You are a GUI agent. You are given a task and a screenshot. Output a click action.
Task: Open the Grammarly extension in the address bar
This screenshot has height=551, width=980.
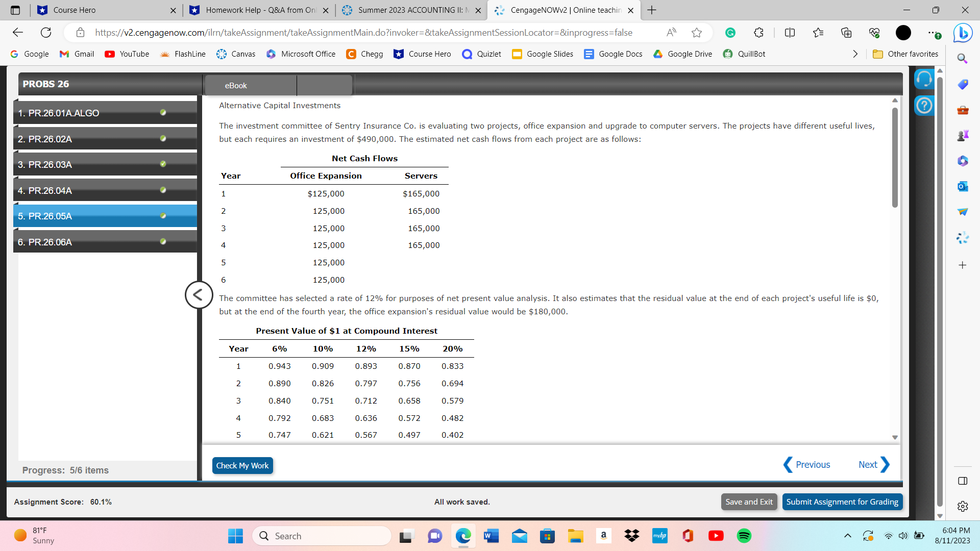(730, 32)
